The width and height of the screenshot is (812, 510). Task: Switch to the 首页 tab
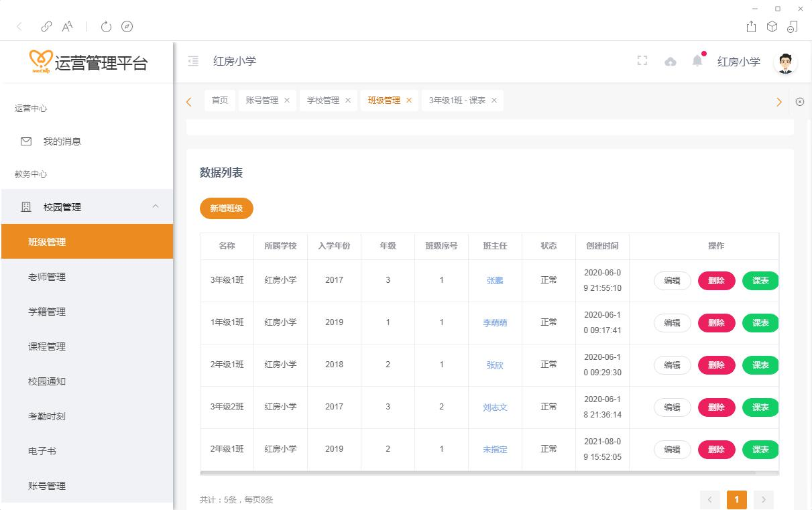[x=220, y=101]
